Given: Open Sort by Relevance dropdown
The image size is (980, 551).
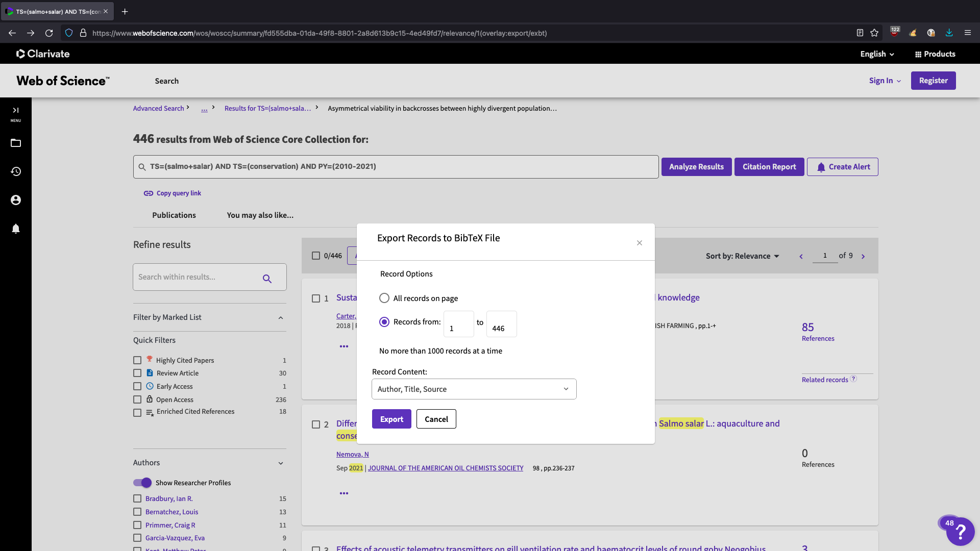Looking at the screenshot, I should tap(742, 256).
